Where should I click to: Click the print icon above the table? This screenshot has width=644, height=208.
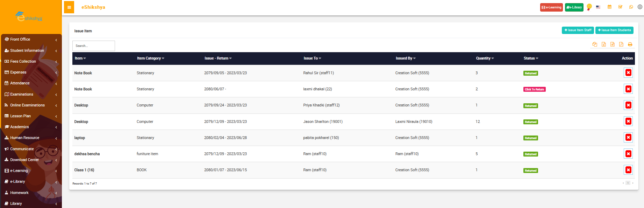coord(630,44)
